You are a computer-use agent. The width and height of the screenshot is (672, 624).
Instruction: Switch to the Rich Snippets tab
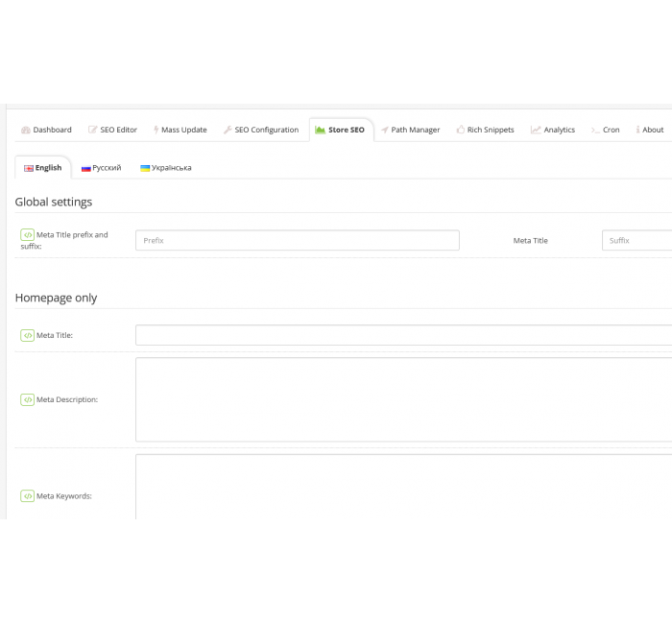click(485, 130)
